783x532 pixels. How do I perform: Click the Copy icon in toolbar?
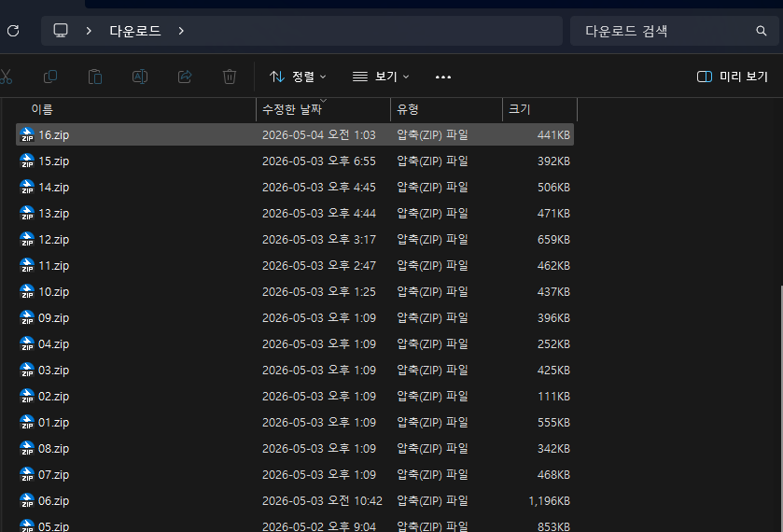[50, 77]
